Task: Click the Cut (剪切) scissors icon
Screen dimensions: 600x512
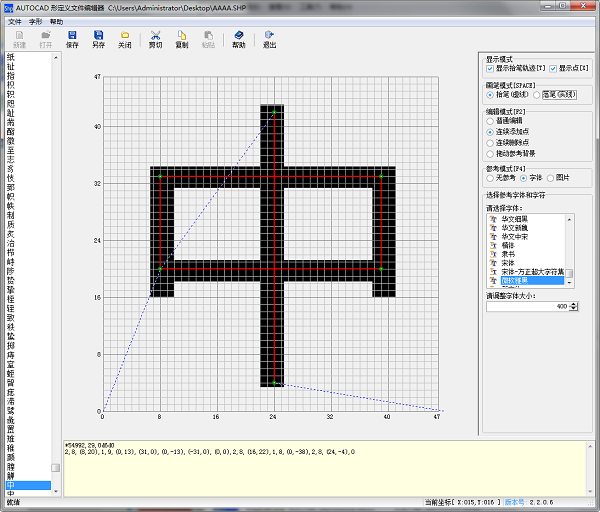Action: 155,36
